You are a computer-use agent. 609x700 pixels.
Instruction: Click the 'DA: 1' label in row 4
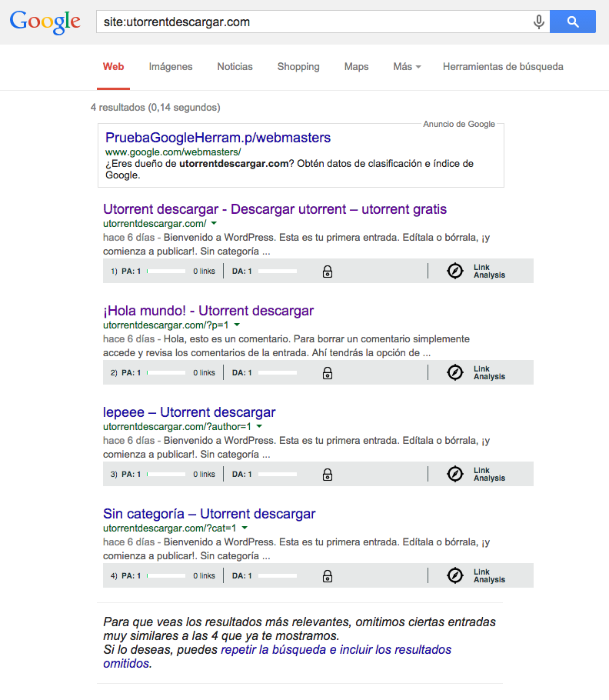pyautogui.click(x=241, y=575)
